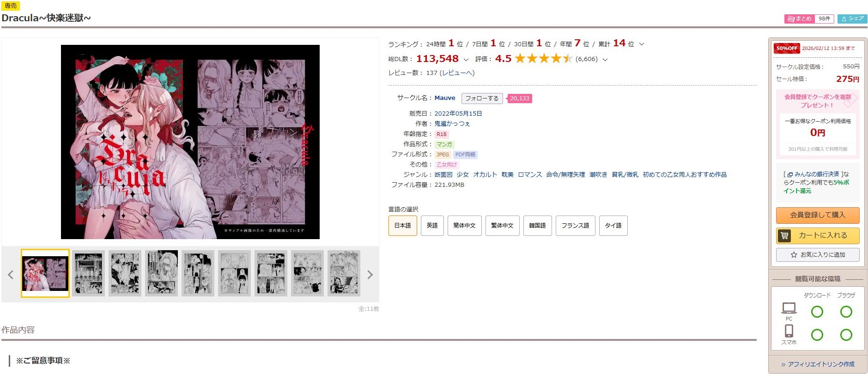Image resolution: width=868 pixels, height=376 pixels.
Task: Expand the rating breakdown chevron
Action: (x=605, y=59)
